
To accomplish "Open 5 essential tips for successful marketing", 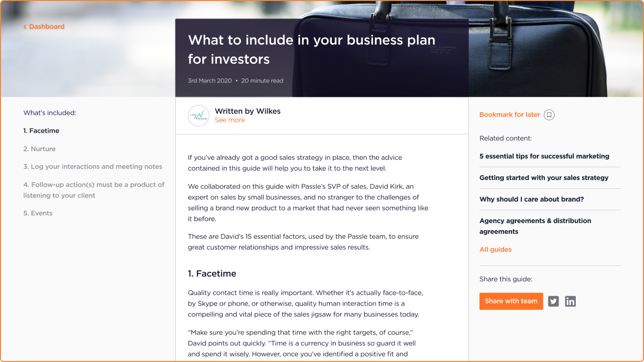I will tap(544, 156).
